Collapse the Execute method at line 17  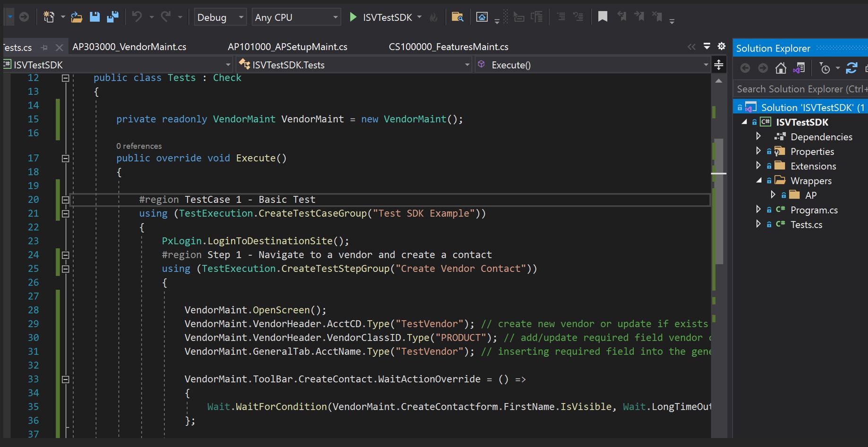[66, 158]
